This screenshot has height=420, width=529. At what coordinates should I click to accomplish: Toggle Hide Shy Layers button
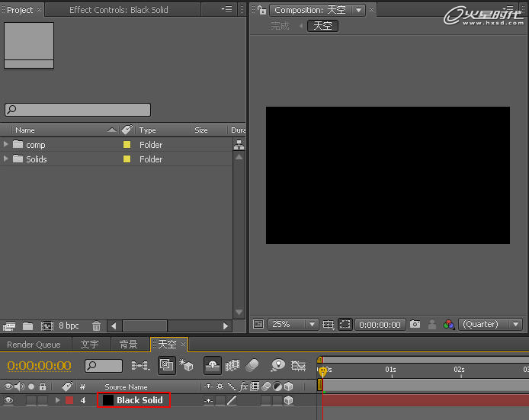[x=213, y=365]
